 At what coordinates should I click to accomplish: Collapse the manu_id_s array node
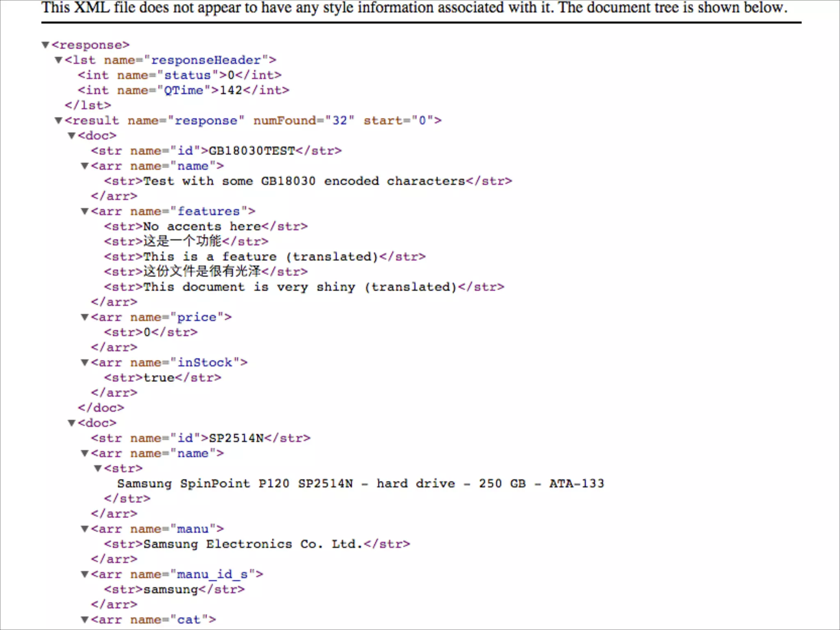point(85,574)
